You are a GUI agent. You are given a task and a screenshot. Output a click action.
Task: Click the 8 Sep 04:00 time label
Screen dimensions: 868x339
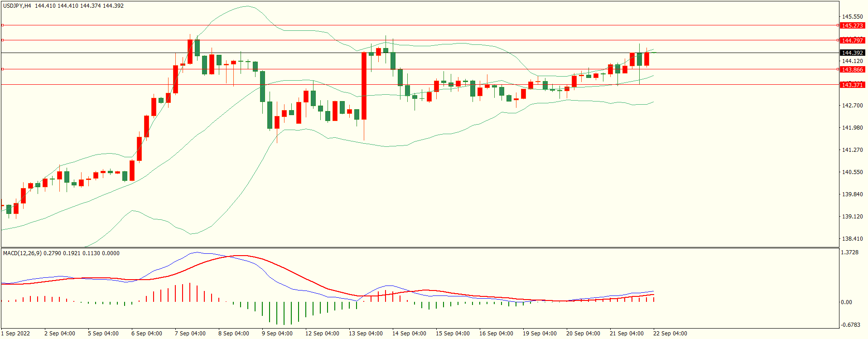234,334
